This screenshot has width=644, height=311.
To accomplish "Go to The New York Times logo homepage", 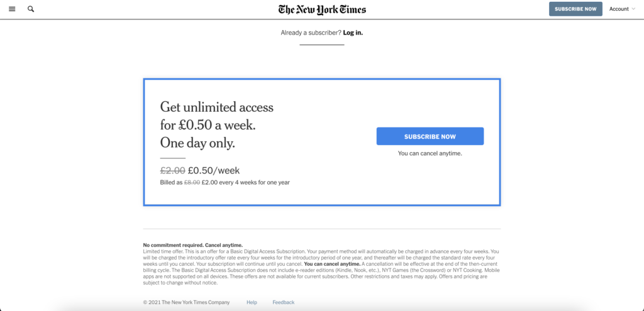I will click(322, 9).
